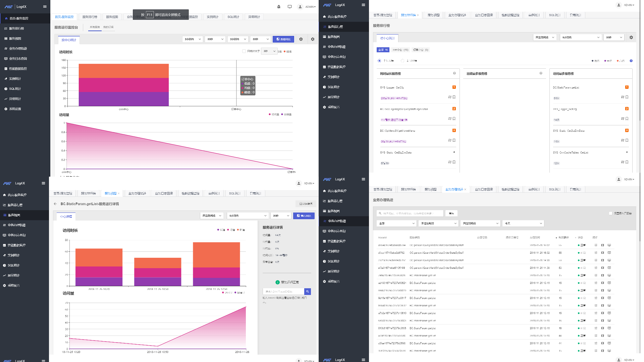Close the 服务排行榜 tab with its x
The image size is (644, 362).
tap(418, 15)
